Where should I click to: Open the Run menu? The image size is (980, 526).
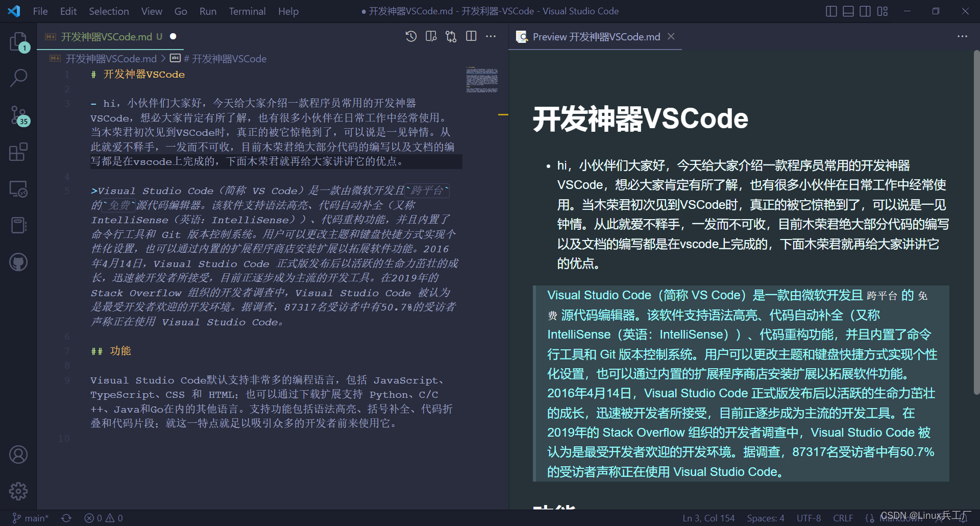tap(208, 11)
